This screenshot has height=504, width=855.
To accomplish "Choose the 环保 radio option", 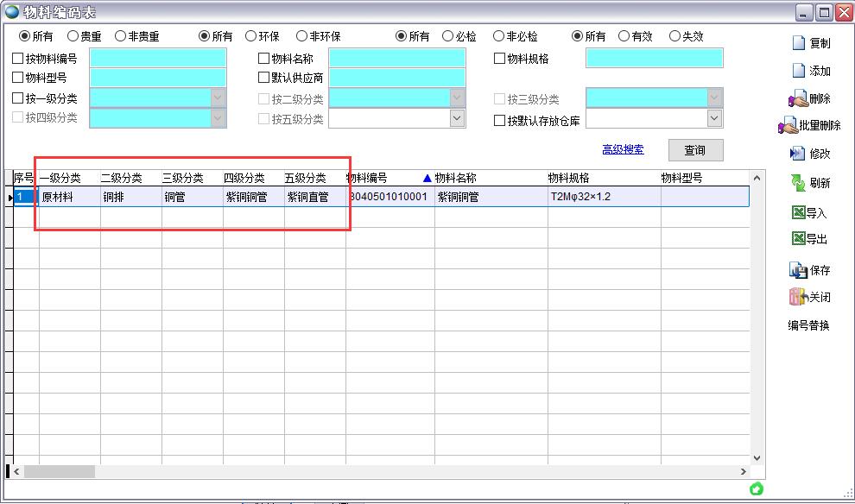I will point(250,36).
